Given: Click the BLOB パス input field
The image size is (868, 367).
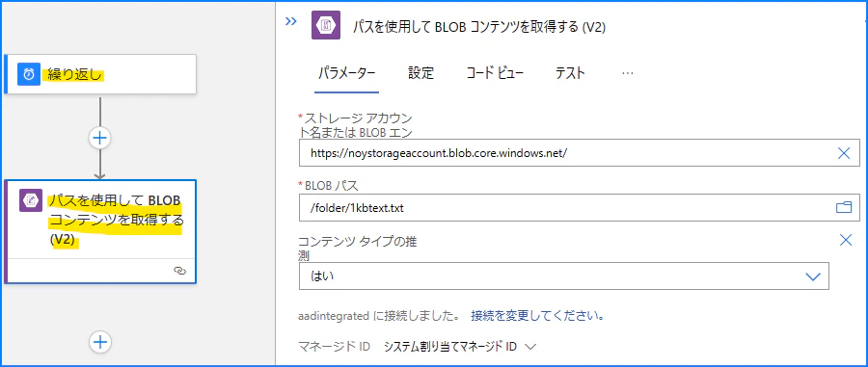Looking at the screenshot, I should pos(579,208).
